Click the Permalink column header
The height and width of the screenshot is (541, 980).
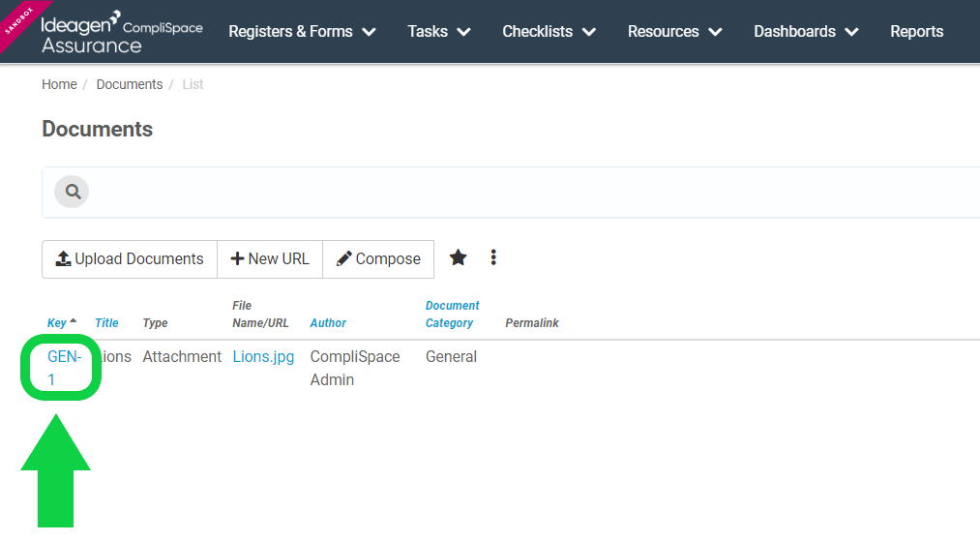click(532, 322)
